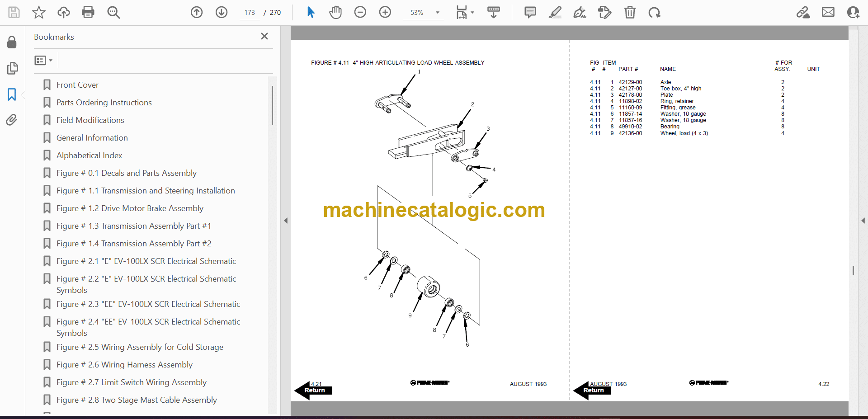This screenshot has width=868, height=419.
Task: Click the zoom in plus icon
Action: pos(385,12)
